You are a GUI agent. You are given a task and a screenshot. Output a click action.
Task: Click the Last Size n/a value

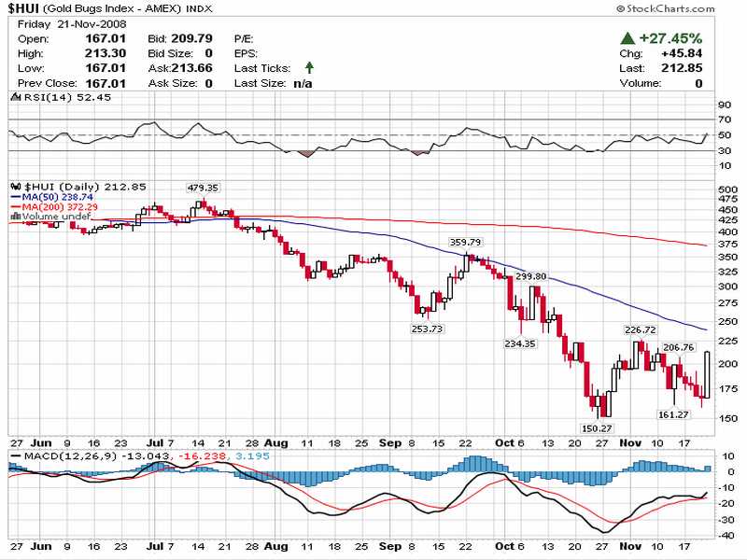(303, 84)
